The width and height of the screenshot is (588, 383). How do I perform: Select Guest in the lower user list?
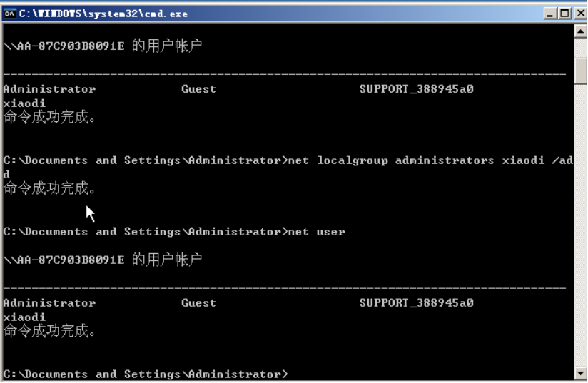(x=198, y=303)
